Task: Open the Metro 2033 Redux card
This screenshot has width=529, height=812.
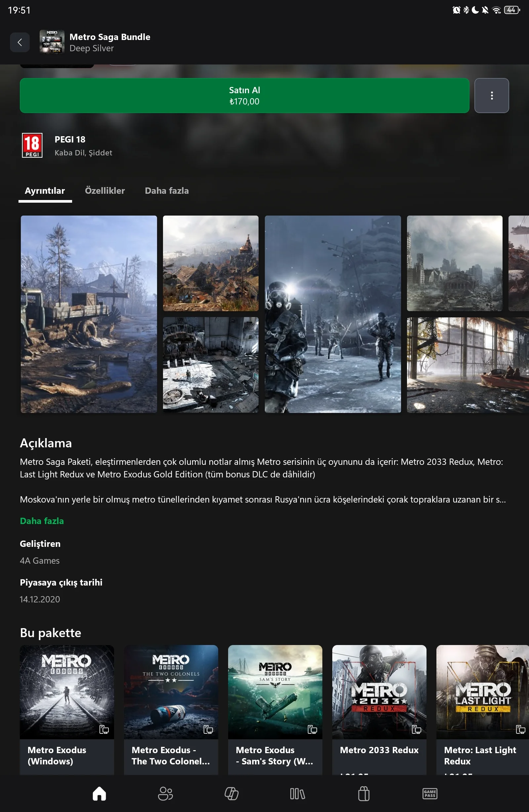Action: [379, 710]
